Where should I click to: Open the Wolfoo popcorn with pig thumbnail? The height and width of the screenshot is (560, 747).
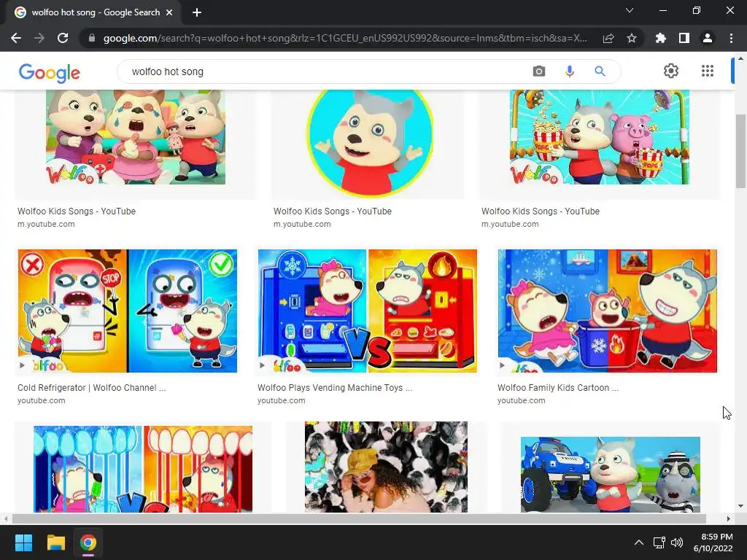pos(600,137)
